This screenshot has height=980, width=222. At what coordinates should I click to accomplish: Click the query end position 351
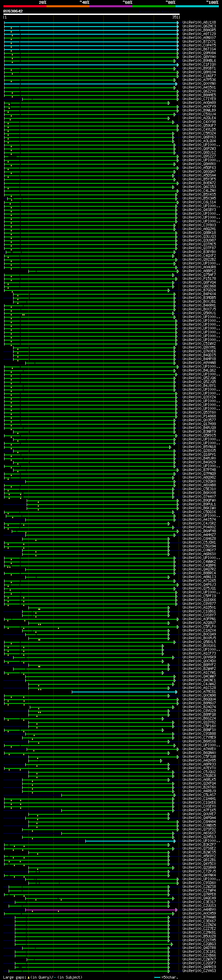point(175,17)
